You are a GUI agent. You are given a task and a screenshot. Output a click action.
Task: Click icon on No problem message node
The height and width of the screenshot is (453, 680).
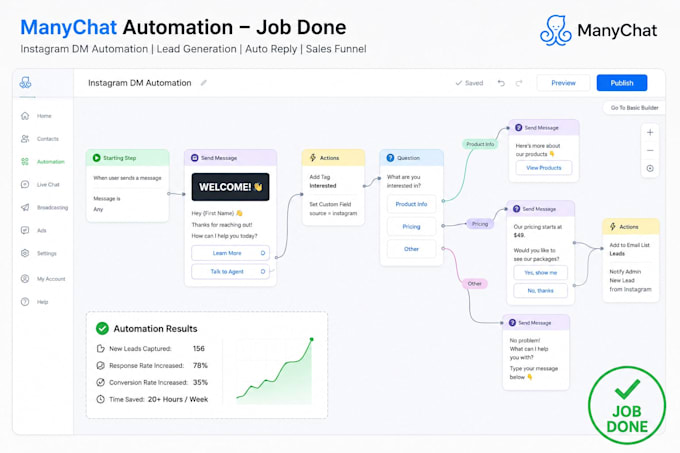(x=512, y=323)
